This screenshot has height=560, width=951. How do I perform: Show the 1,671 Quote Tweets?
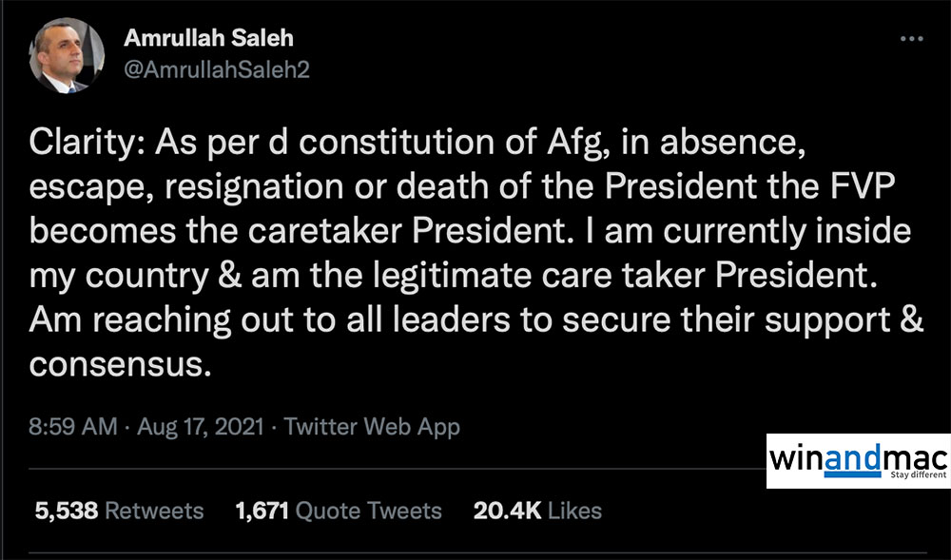pos(339,511)
